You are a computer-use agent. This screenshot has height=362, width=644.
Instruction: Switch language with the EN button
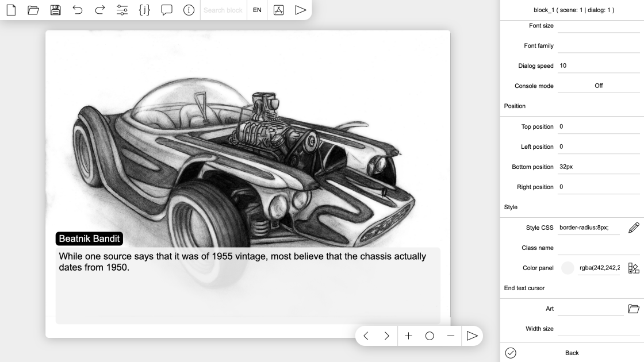click(x=257, y=10)
